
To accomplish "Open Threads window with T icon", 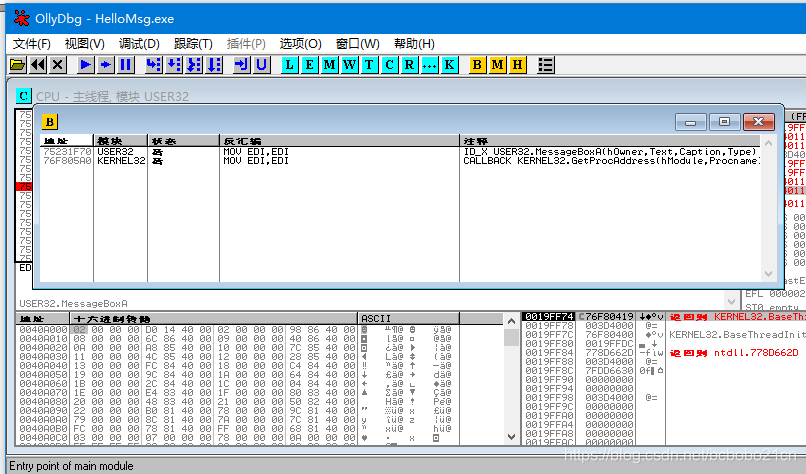I will pos(370,65).
